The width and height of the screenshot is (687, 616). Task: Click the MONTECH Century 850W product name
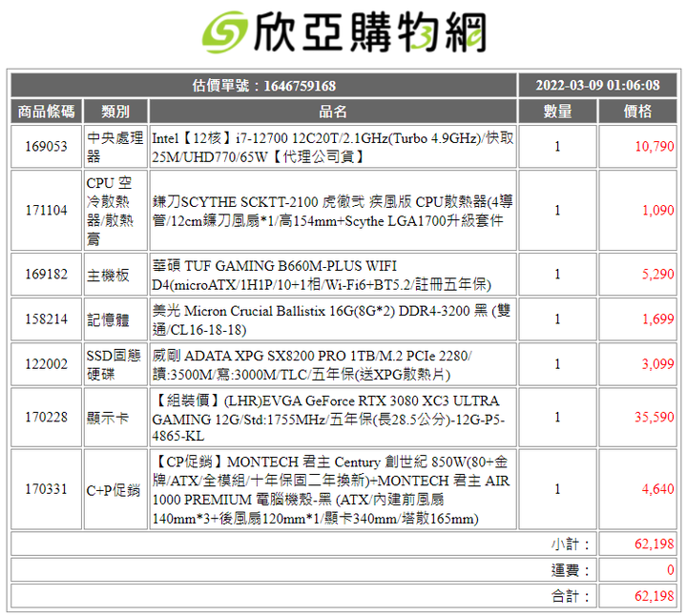pyautogui.click(x=331, y=490)
